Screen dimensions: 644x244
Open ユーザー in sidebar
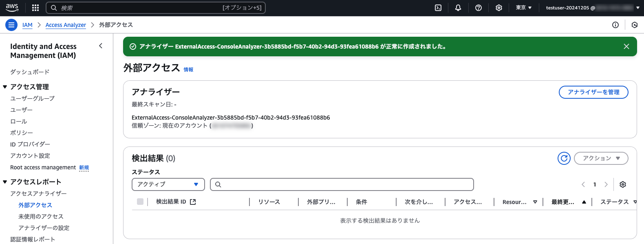21,110
